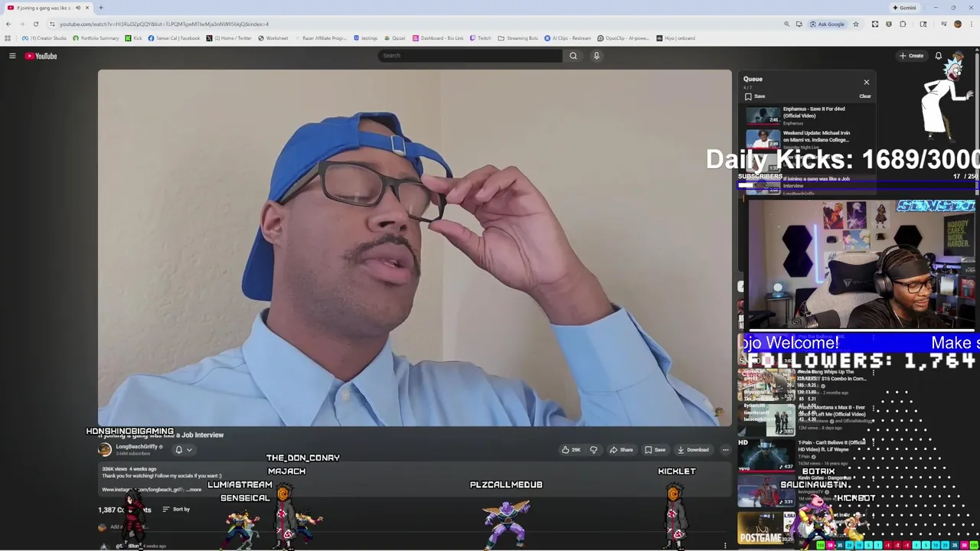Viewport: 980px width, 551px height.
Task: Reload the page
Action: (x=36, y=24)
